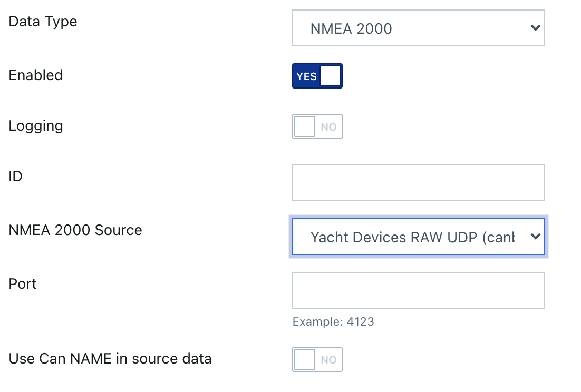The width and height of the screenshot is (581, 392).
Task: Click the Enabled label text
Action: point(35,75)
